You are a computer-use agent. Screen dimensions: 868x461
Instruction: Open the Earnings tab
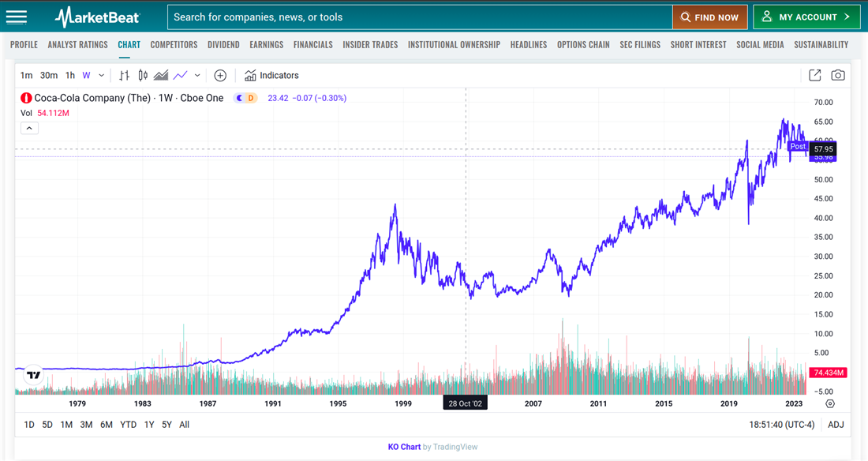tap(266, 45)
